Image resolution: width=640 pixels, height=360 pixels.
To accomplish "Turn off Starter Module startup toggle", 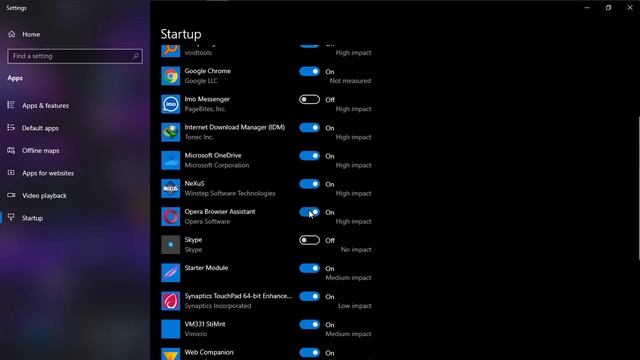I will (309, 268).
